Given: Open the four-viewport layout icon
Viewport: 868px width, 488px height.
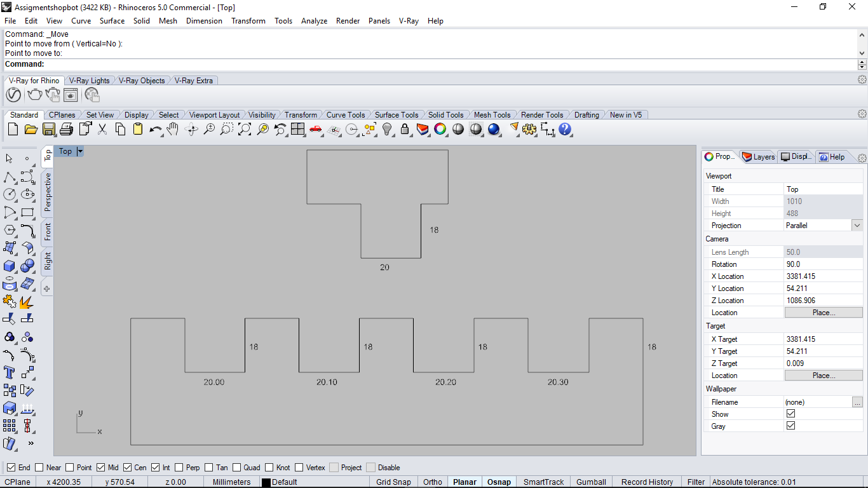Looking at the screenshot, I should 297,130.
